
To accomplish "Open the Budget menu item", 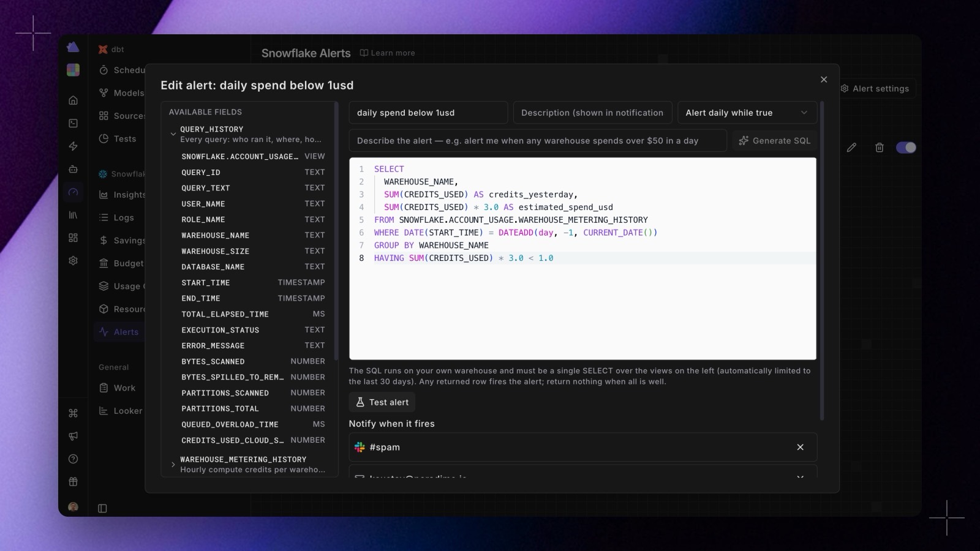I will [x=123, y=263].
